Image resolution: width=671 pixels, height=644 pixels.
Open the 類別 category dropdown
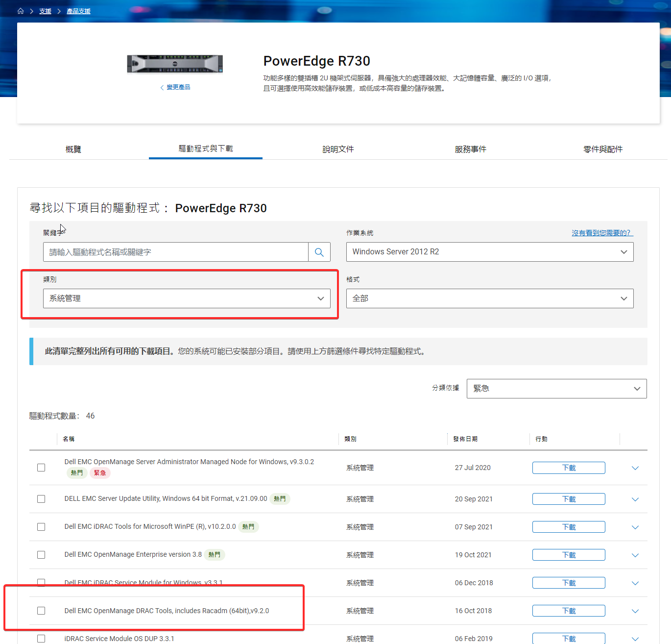point(187,298)
